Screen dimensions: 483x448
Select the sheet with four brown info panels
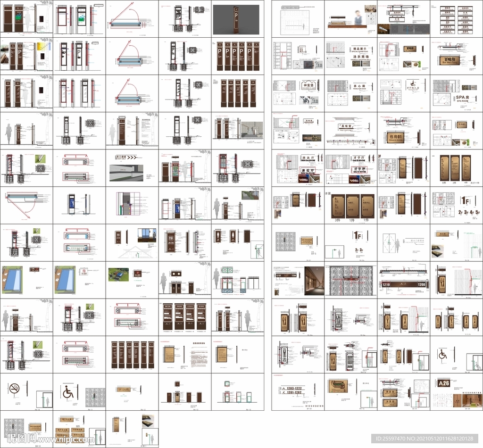click(x=185, y=317)
